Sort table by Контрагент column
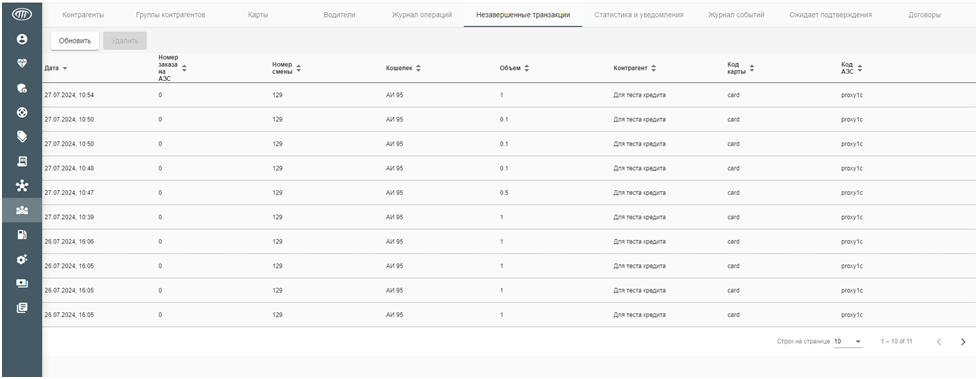This screenshot has width=978, height=379. 635,68
